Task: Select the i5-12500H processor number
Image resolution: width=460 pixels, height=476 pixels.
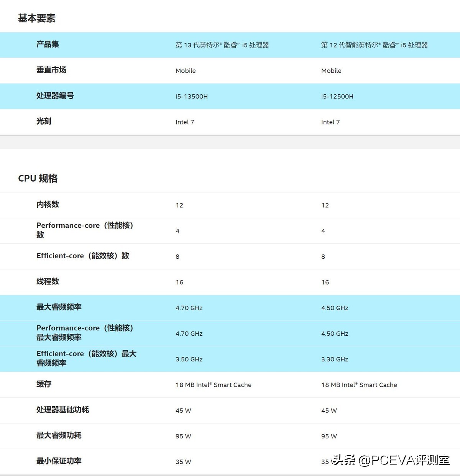Action: click(337, 96)
